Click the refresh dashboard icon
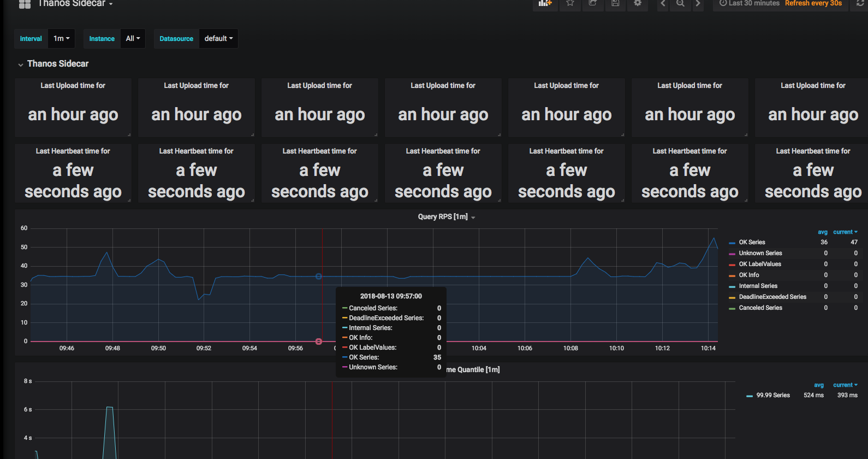Viewport: 868px width, 459px height. click(x=860, y=3)
